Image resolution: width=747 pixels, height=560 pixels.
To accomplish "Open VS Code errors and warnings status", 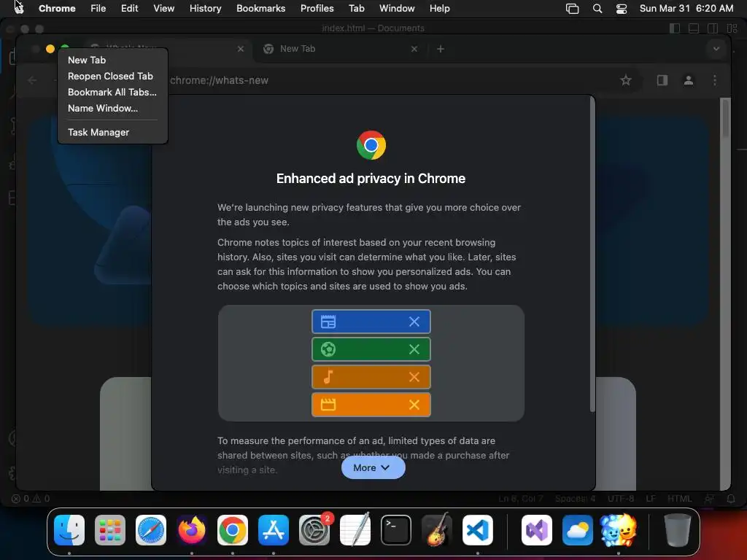I will tap(31, 499).
